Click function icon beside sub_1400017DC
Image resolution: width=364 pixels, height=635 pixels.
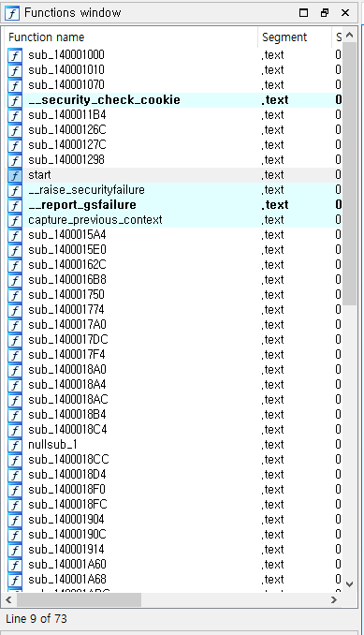tap(15, 340)
